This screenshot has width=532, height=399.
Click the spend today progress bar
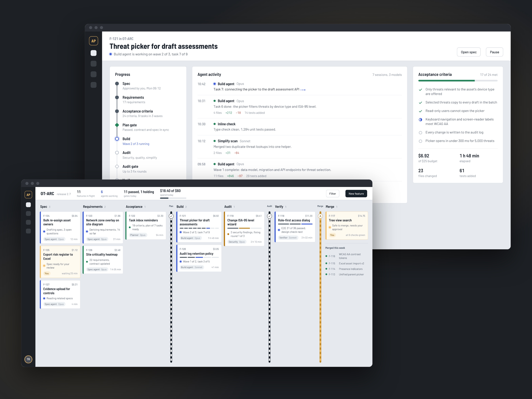173,198
